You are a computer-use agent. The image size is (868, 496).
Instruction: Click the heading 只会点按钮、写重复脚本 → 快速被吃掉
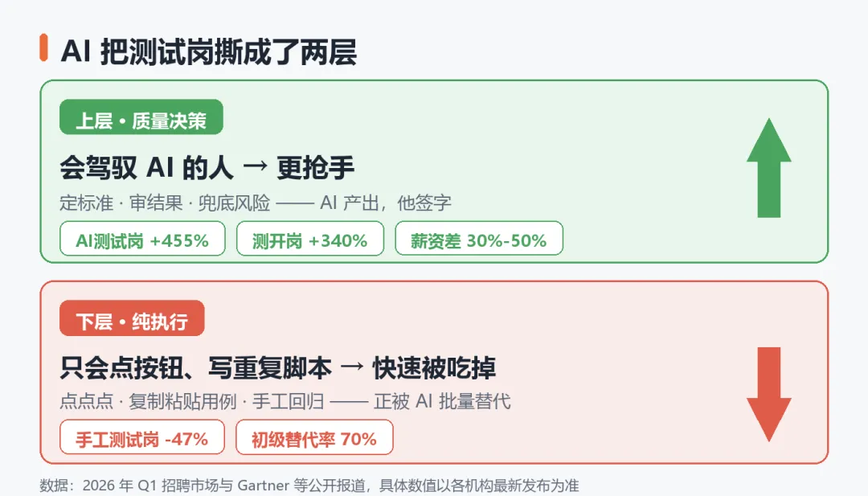pyautogui.click(x=278, y=367)
